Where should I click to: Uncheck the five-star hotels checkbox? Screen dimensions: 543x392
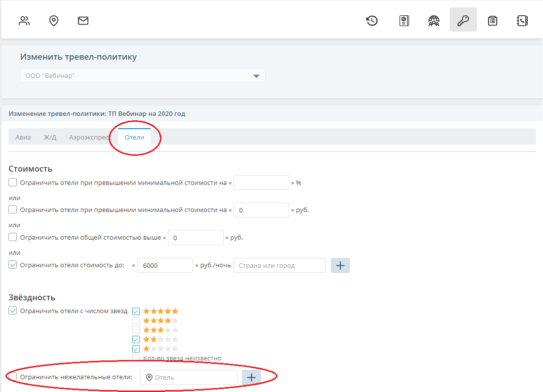pos(136,312)
